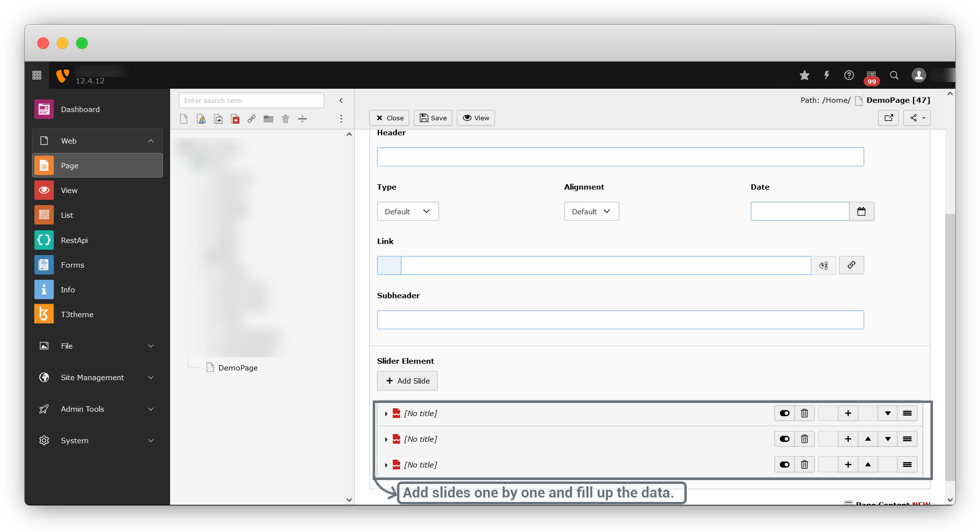Delete the first slide with trash icon
The image size is (980, 530).
tap(805, 413)
